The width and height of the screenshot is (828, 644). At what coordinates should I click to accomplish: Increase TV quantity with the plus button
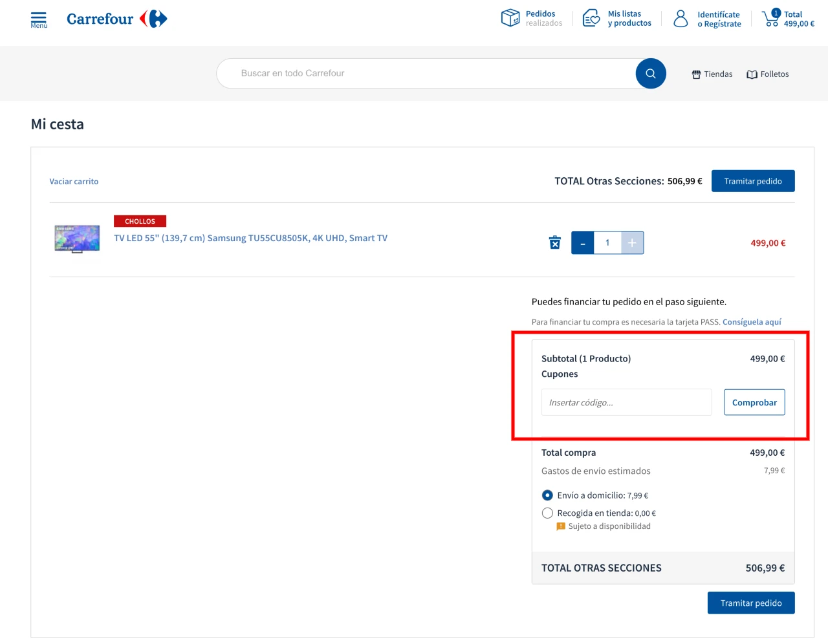click(632, 242)
